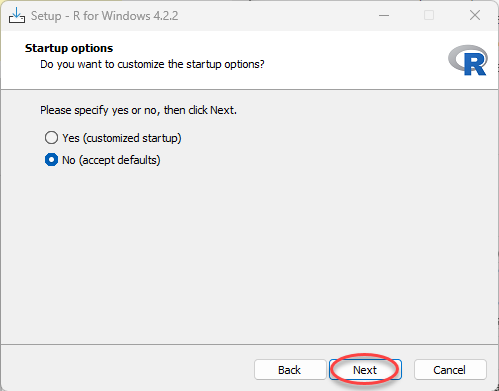Click the 'Setup - R for Windows 4.2.2' title

click(105, 16)
